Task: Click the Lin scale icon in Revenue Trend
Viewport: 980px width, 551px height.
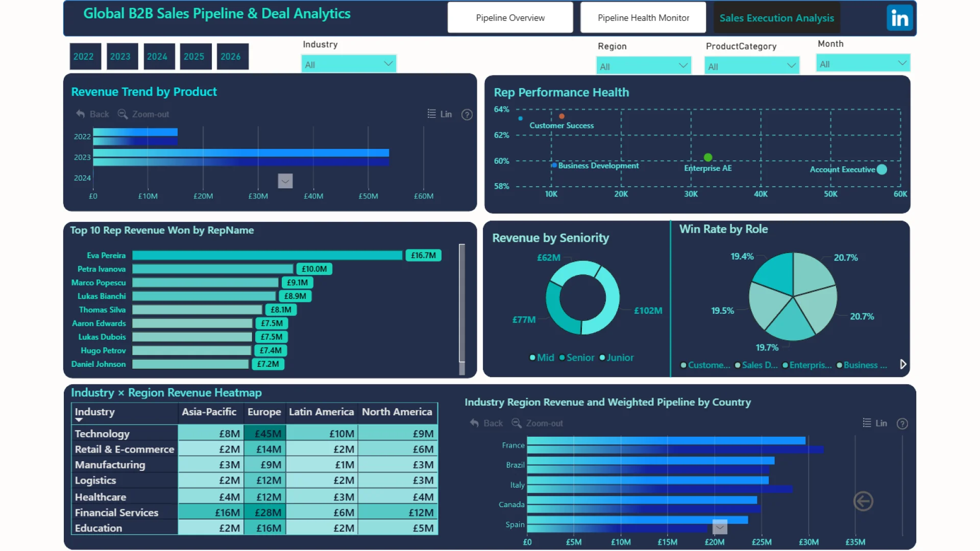Action: [x=432, y=114]
